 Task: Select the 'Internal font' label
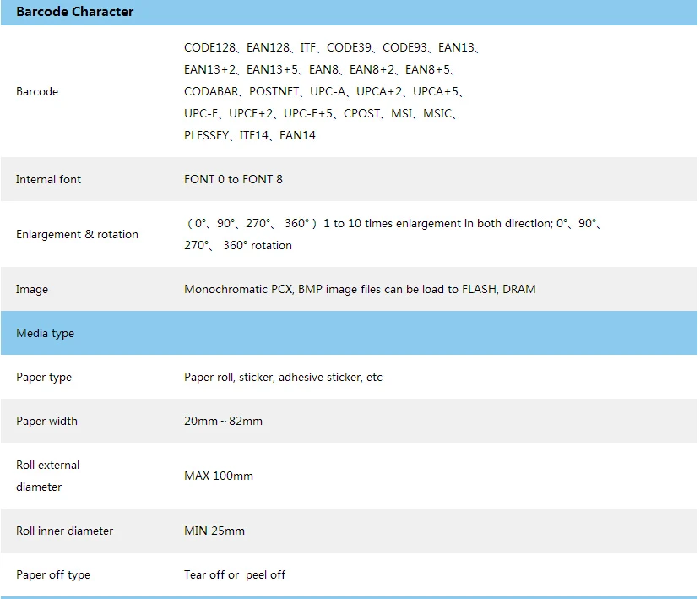(x=48, y=179)
